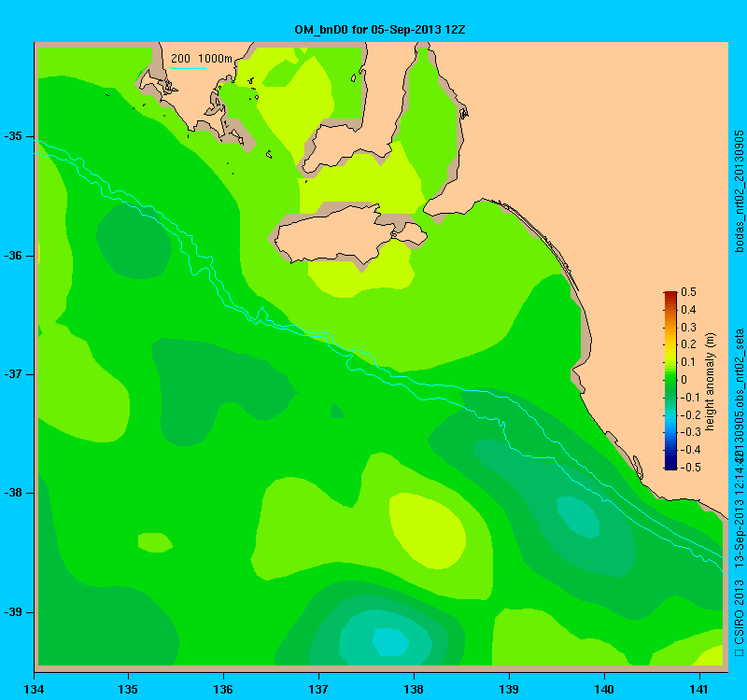747x700 pixels.
Task: Click the -39 latitude axis label
Action: [x=13, y=612]
